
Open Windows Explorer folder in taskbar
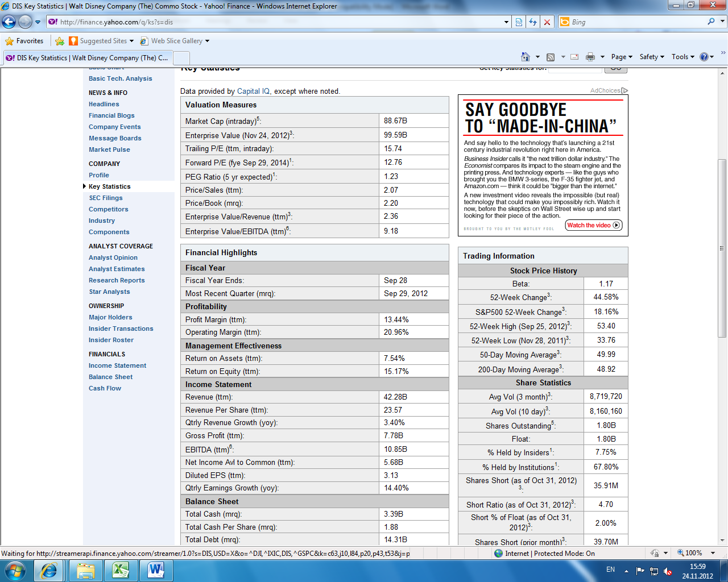point(86,570)
